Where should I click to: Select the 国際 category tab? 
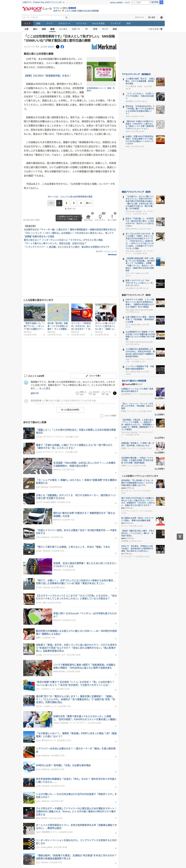coord(44,29)
